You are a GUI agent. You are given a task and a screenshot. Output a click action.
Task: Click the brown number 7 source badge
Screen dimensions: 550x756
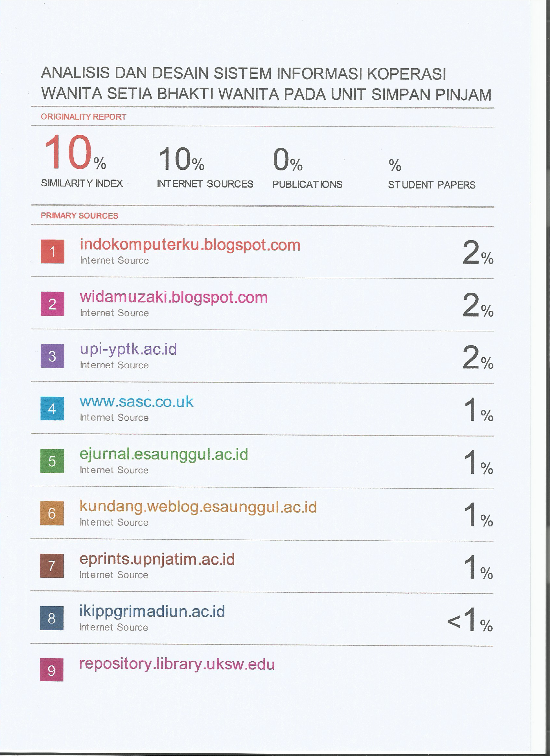point(52,566)
